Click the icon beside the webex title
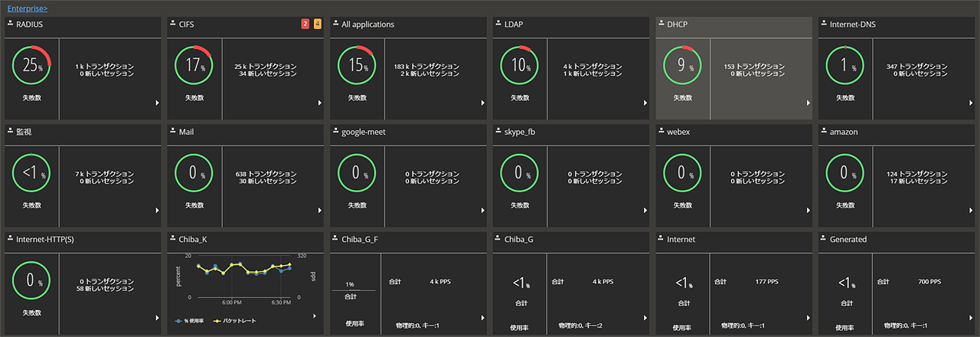The height and width of the screenshot is (337, 980). (661, 131)
